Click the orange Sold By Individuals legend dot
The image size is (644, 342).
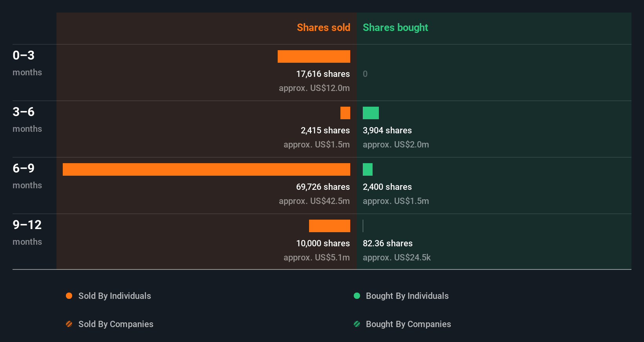click(69, 296)
